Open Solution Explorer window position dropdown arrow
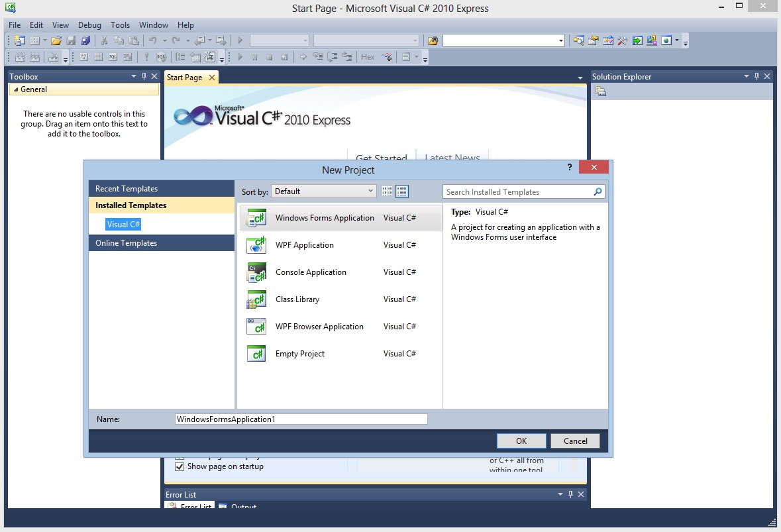Viewport: 781px width, 532px height. [746, 76]
